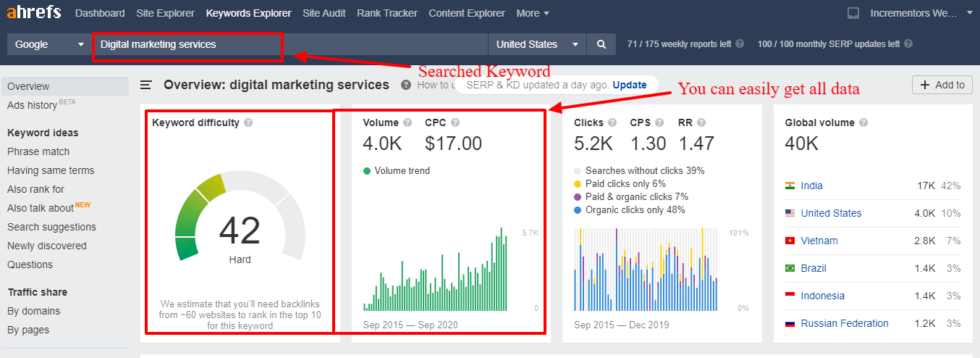Open Also rank for
Viewport: 980px width, 358px height.
coord(35,189)
